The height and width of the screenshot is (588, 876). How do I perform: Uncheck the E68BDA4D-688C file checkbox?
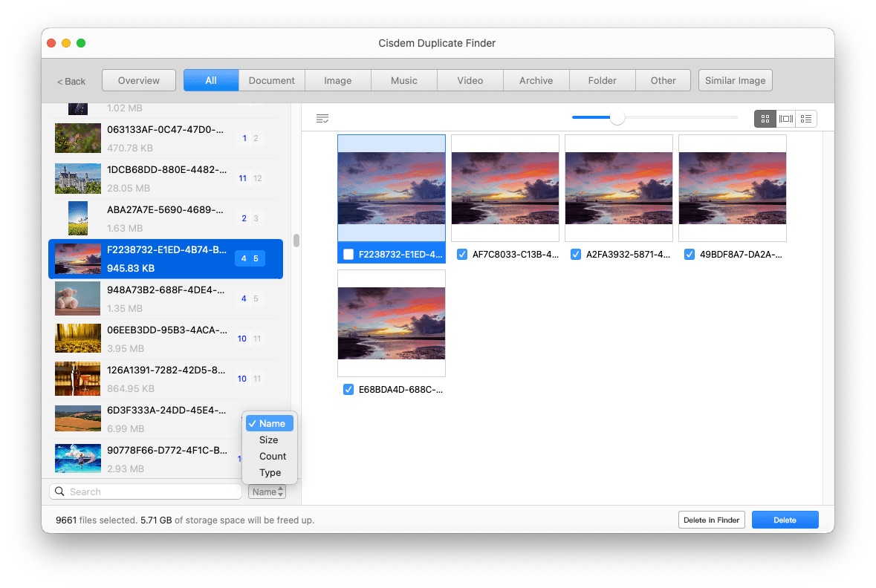point(348,390)
